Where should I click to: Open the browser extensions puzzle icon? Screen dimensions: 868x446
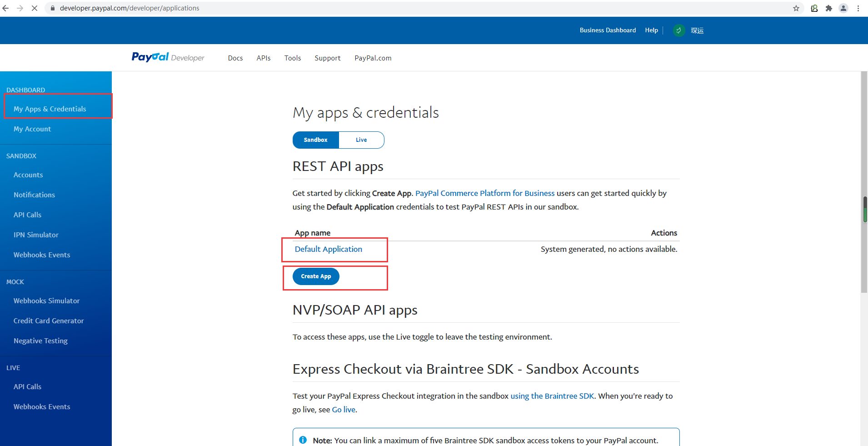829,8
